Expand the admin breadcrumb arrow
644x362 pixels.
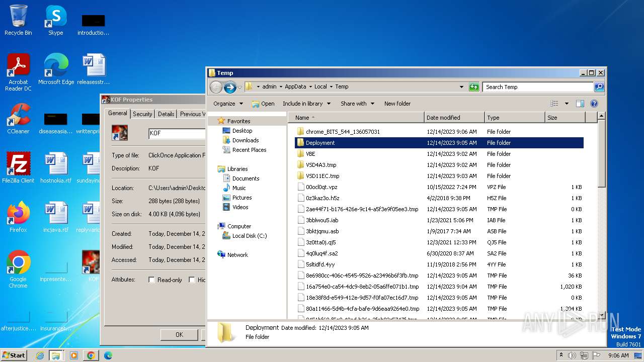pyautogui.click(x=281, y=86)
